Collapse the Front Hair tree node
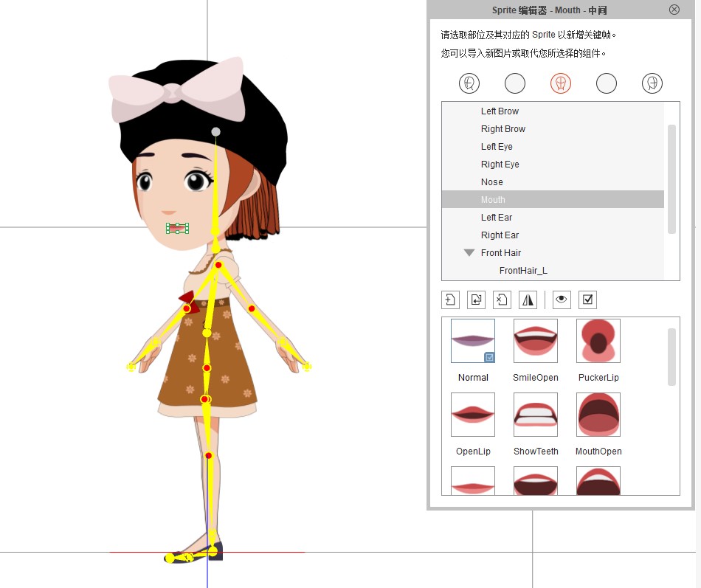The height and width of the screenshot is (588, 701). coord(469,252)
